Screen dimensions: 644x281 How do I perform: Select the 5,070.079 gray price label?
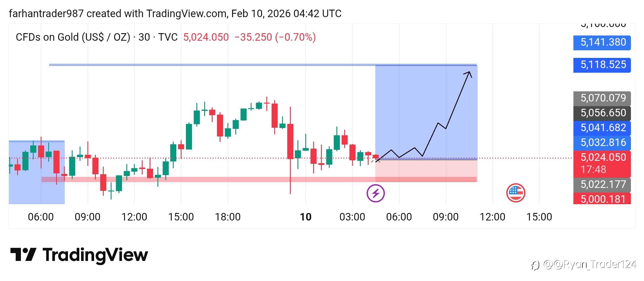(602, 98)
